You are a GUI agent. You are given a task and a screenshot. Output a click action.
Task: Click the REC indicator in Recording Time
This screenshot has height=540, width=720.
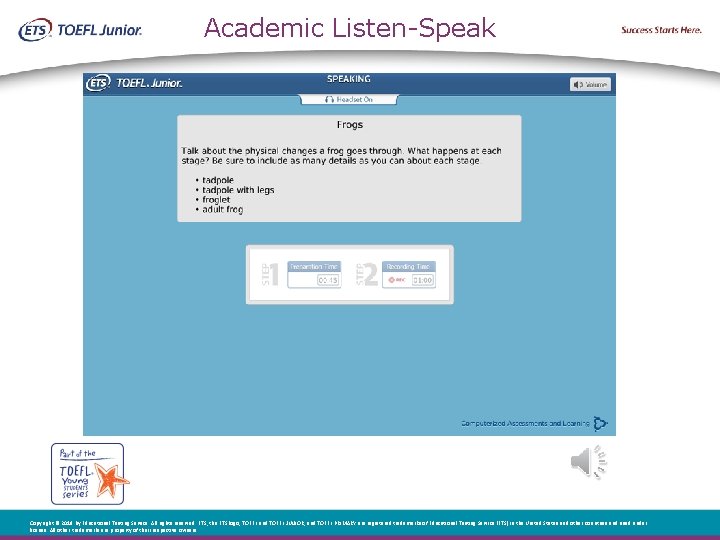(x=397, y=280)
